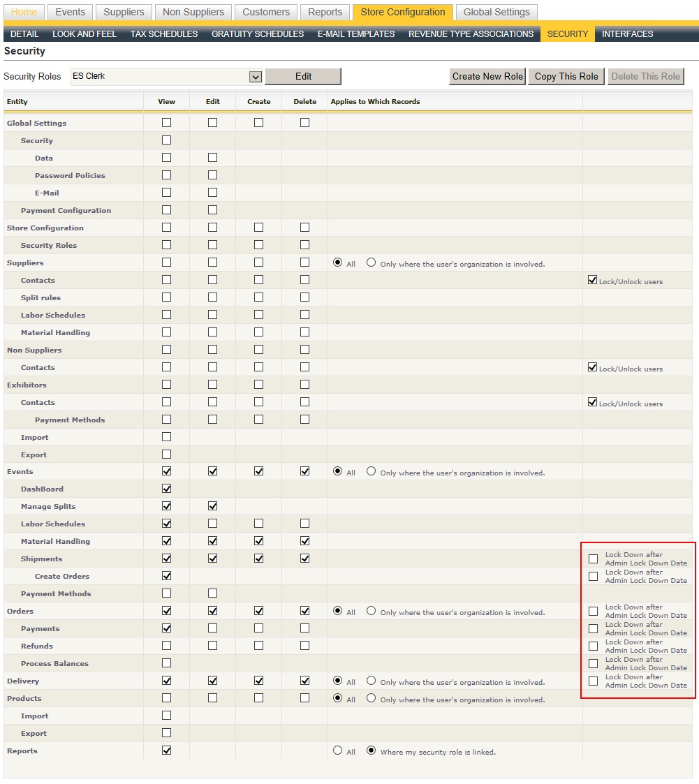The width and height of the screenshot is (699, 784).
Task: Open the Revenue Type Associations sub-tab
Action: [471, 34]
